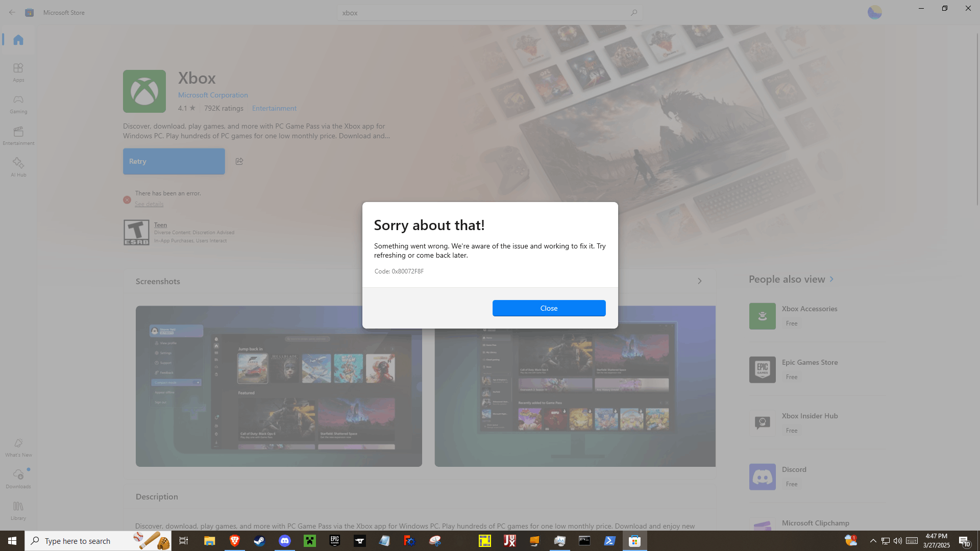Viewport: 980px width, 551px height.
Task: Open Entertainment sidebar icon
Action: 18,135
